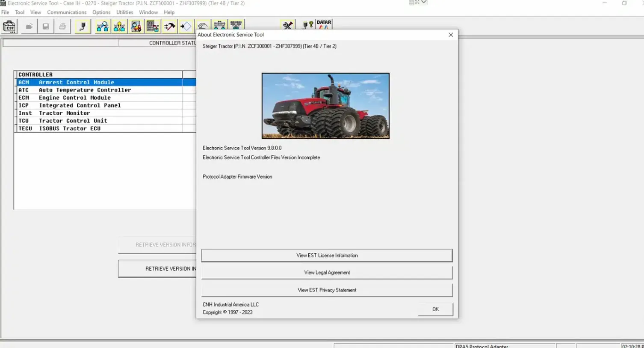644x348 pixels.
Task: Open the Communications menu
Action: (67, 12)
